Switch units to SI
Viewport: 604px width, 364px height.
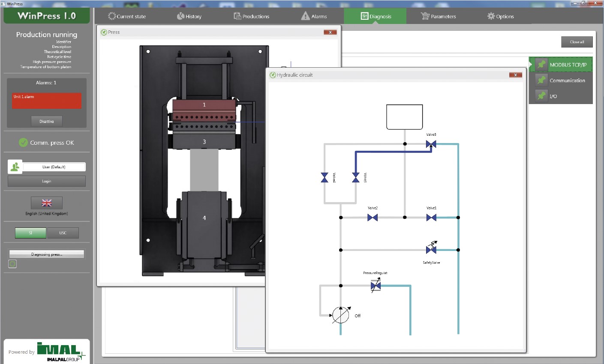(x=30, y=233)
